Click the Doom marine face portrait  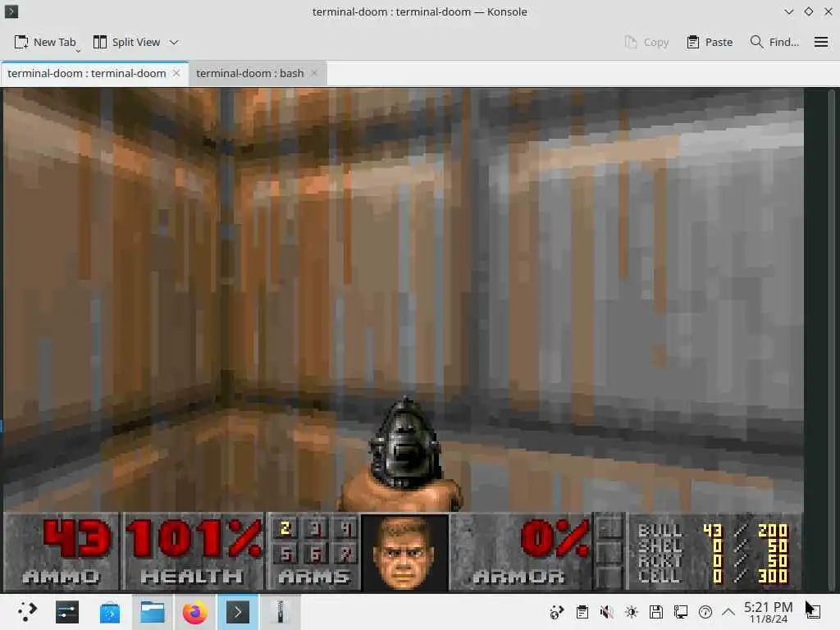(x=405, y=552)
